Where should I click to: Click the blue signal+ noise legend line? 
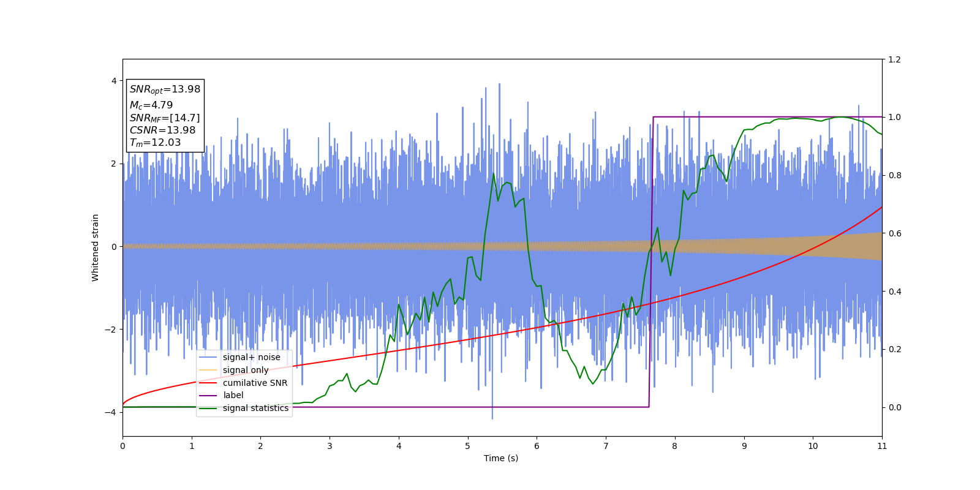click(208, 357)
